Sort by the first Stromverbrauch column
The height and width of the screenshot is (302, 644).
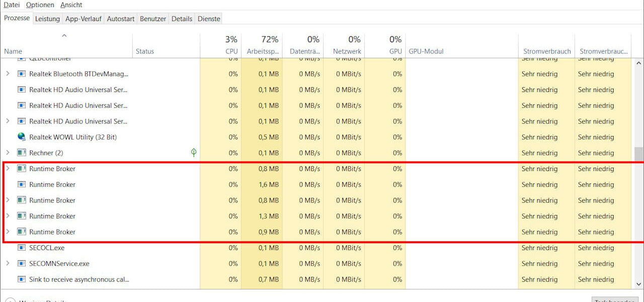tap(546, 45)
